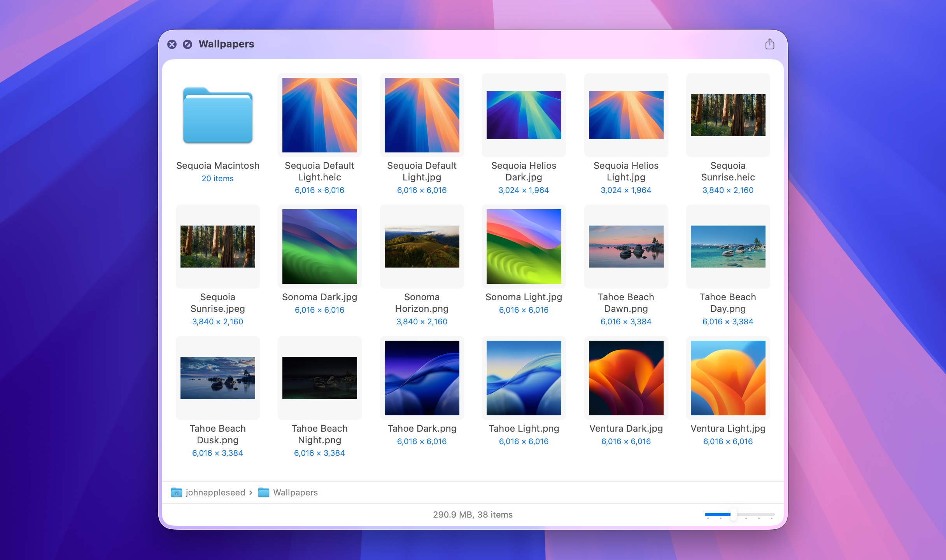The width and height of the screenshot is (946, 560).
Task: Click Wallpapers in the path breadcrumb
Action: coord(296,492)
